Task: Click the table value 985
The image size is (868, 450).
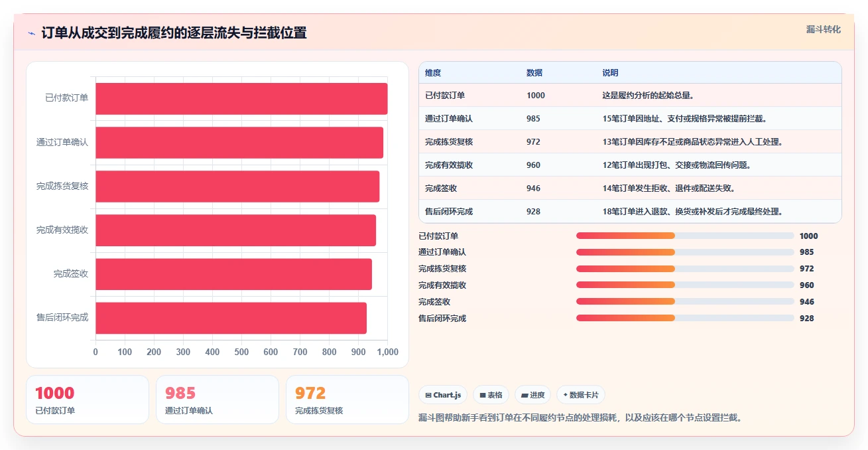Action: (x=534, y=119)
